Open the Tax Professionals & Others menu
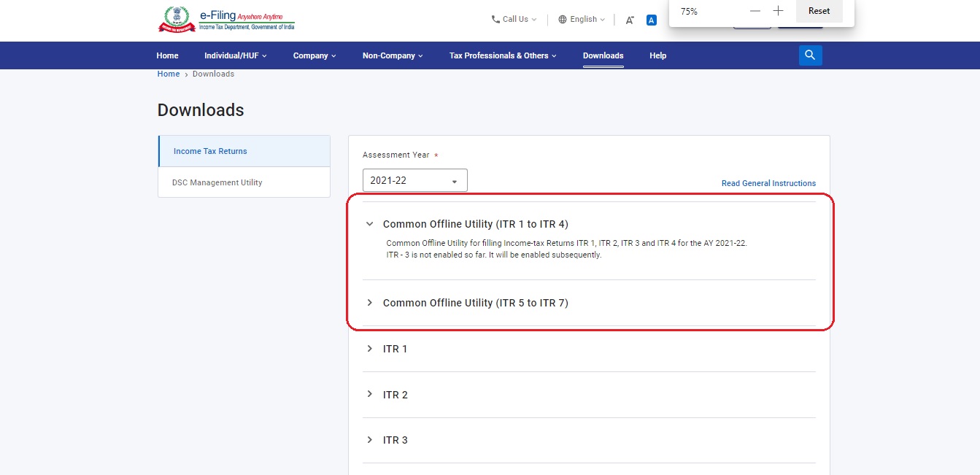The image size is (980, 475). [x=502, y=55]
